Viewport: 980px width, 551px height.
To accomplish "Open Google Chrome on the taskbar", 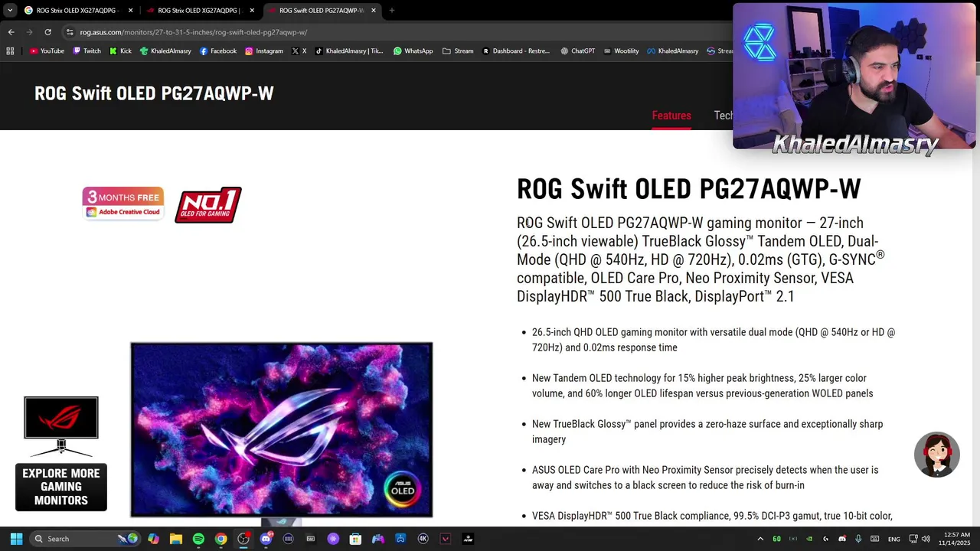I will 220,539.
